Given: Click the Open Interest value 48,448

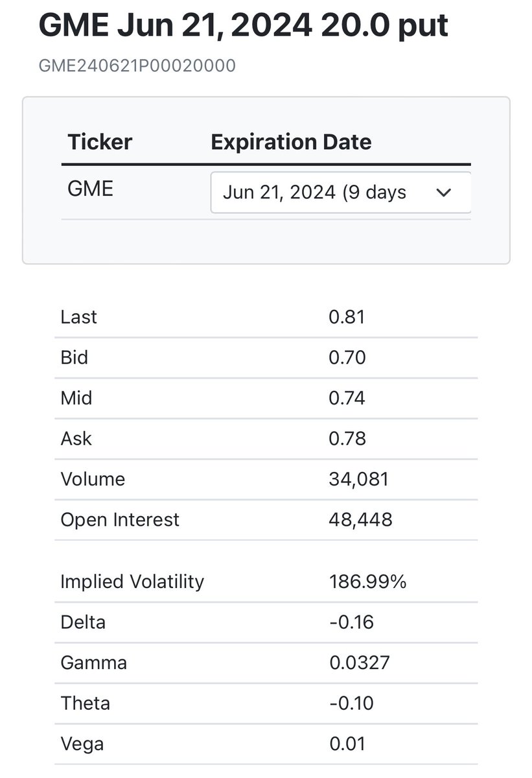Looking at the screenshot, I should tap(360, 519).
